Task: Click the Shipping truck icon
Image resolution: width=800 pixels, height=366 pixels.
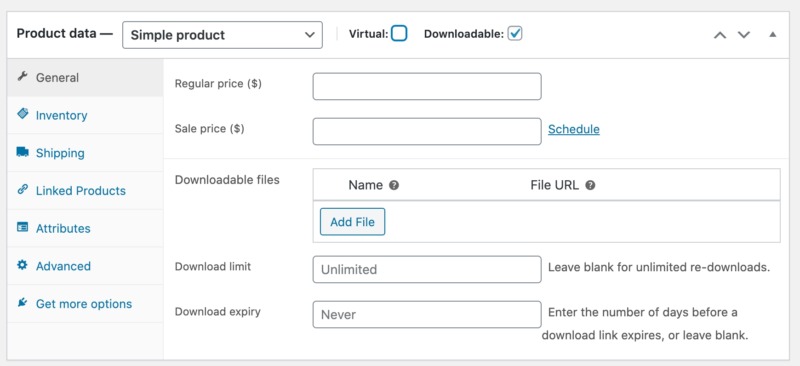Action: click(x=22, y=152)
